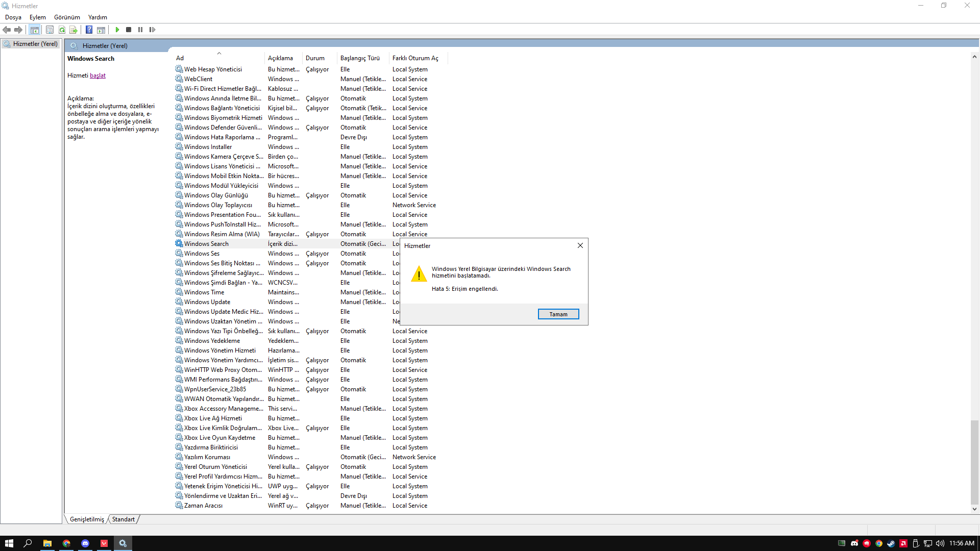
Task: Open the Properties toolbar icon
Action: [50, 30]
